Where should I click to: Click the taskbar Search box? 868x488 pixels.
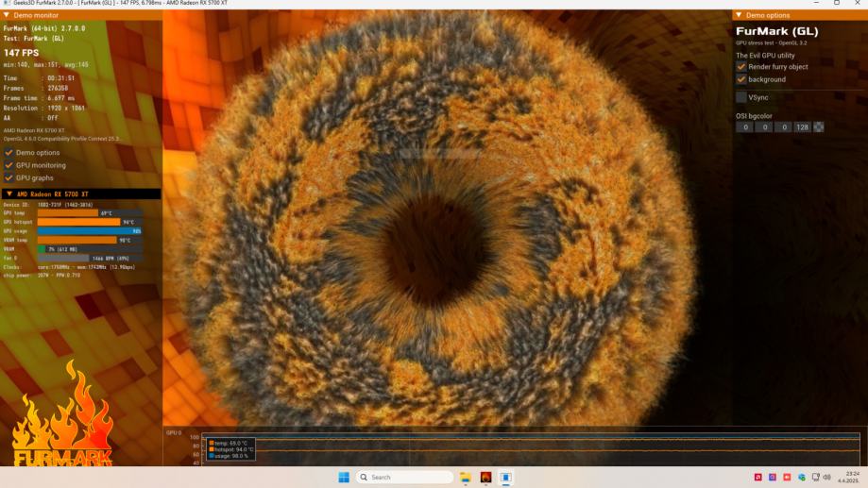click(x=404, y=477)
